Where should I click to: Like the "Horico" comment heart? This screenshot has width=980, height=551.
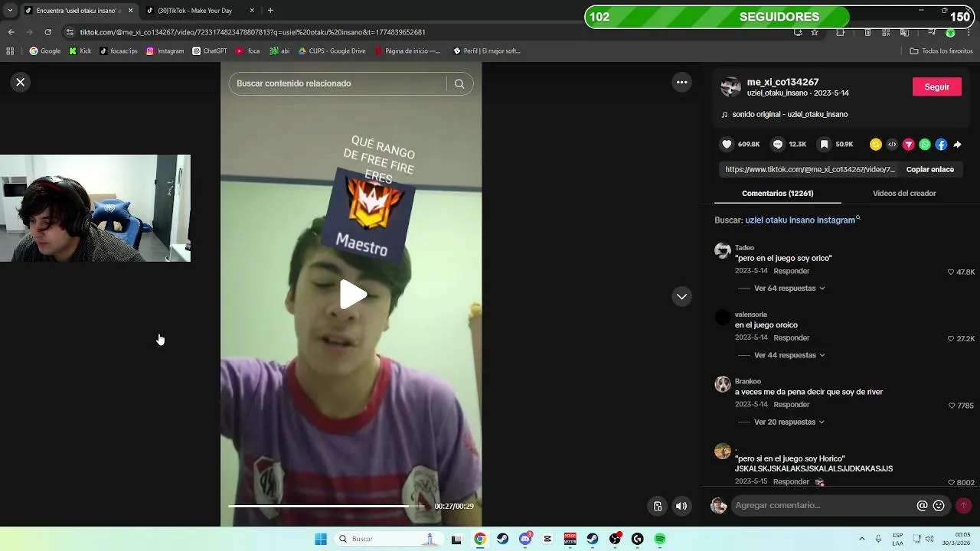click(x=951, y=482)
